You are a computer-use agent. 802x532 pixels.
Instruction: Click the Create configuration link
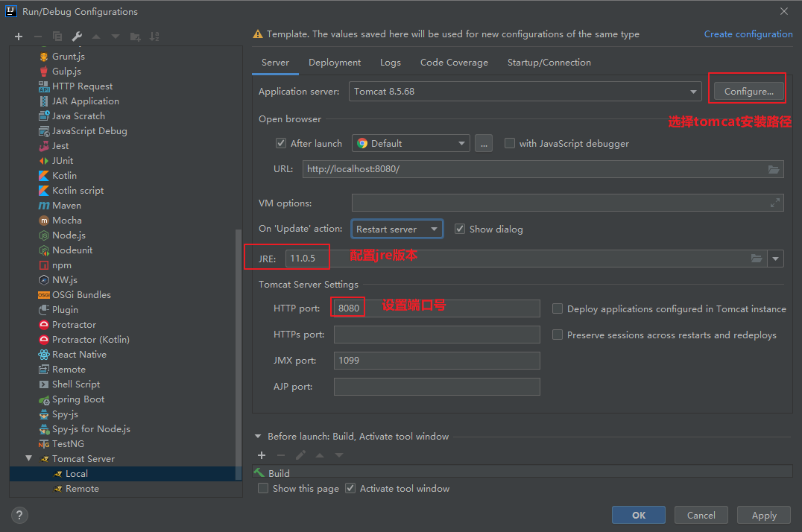748,34
